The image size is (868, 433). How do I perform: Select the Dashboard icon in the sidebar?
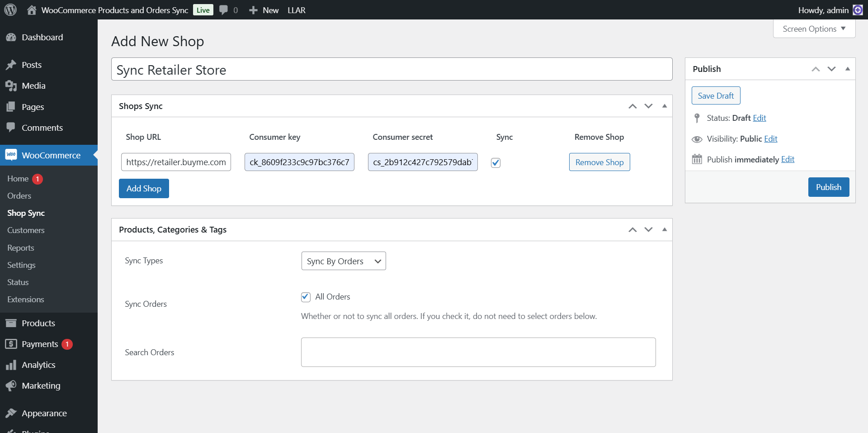pyautogui.click(x=12, y=37)
